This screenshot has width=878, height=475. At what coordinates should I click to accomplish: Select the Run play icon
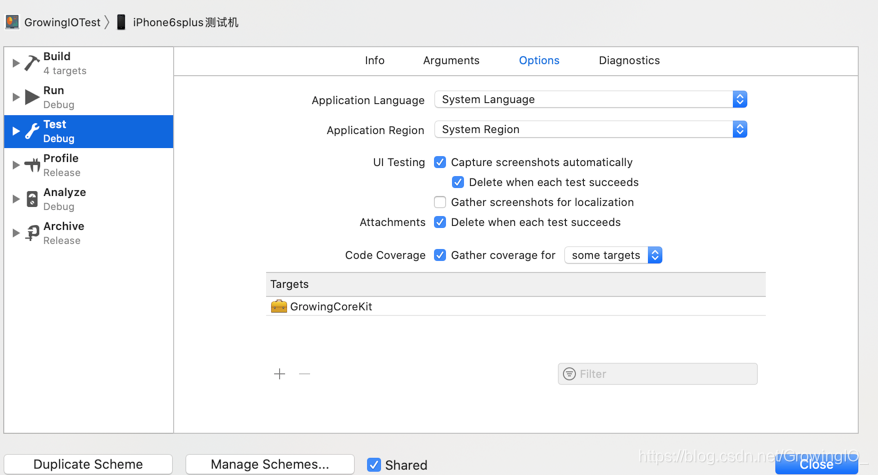(32, 97)
